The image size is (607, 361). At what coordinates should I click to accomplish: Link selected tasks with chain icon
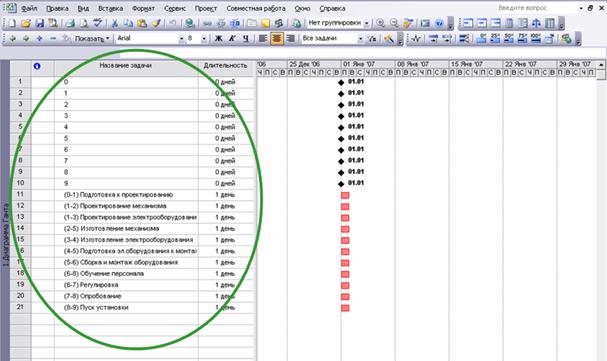coord(207,23)
